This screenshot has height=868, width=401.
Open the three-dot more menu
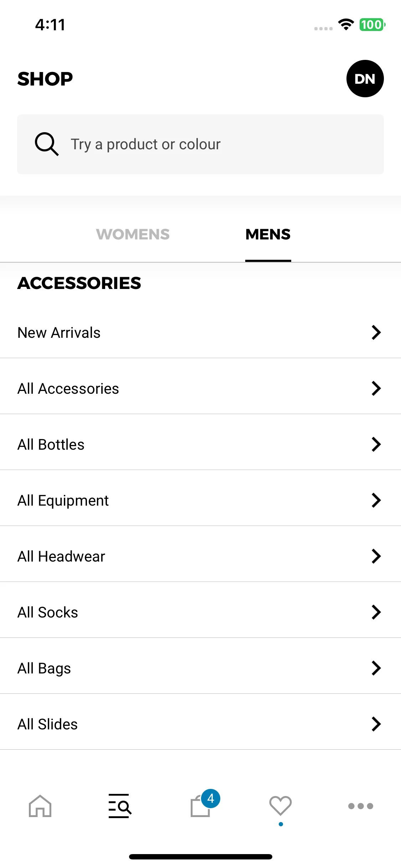[x=361, y=806]
